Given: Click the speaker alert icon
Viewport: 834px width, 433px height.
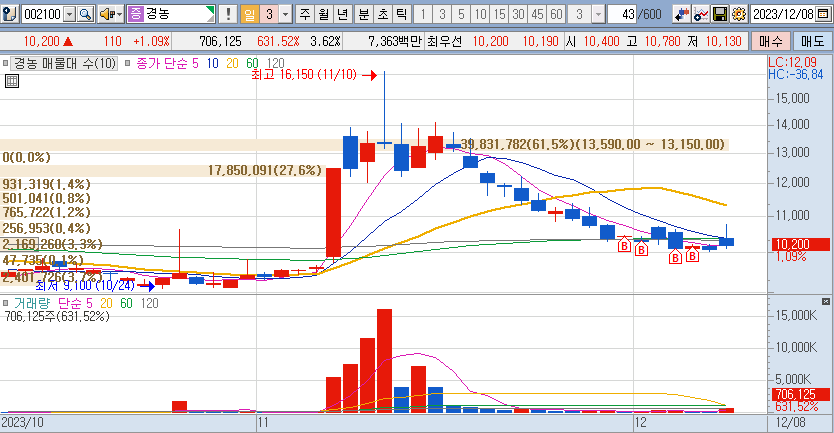Looking at the screenshot, I should [x=107, y=14].
